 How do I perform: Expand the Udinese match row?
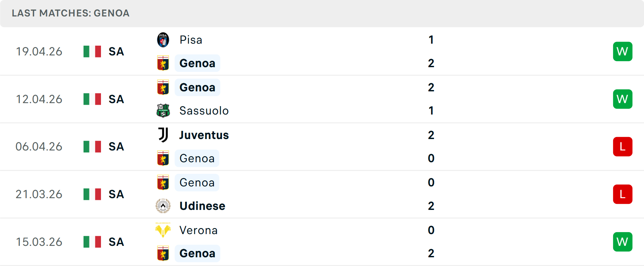pyautogui.click(x=322, y=194)
